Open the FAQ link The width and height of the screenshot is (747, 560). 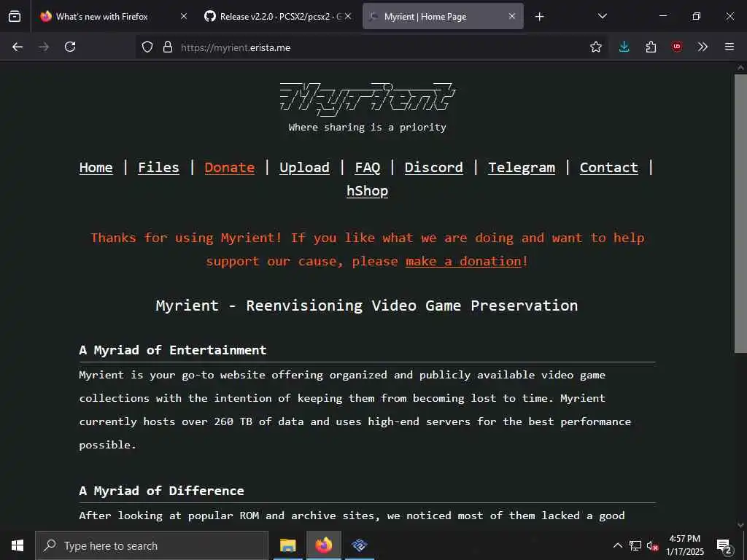click(x=368, y=168)
